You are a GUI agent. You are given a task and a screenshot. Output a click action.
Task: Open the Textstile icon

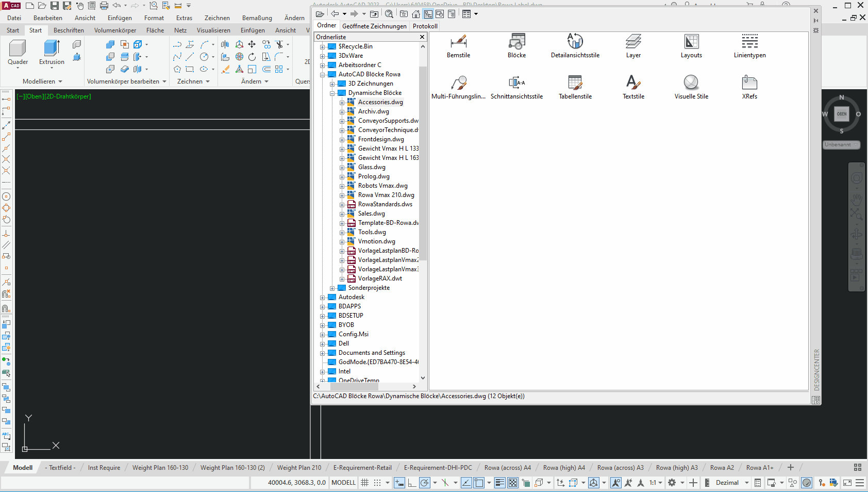pyautogui.click(x=633, y=87)
